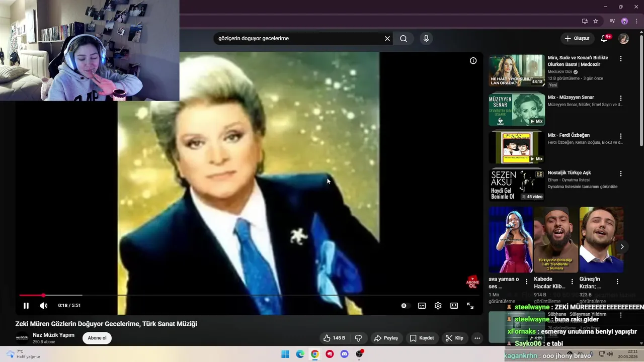Open Mix - Müzeyyen Senar thumbnail
The image size is (644, 362).
tap(517, 110)
